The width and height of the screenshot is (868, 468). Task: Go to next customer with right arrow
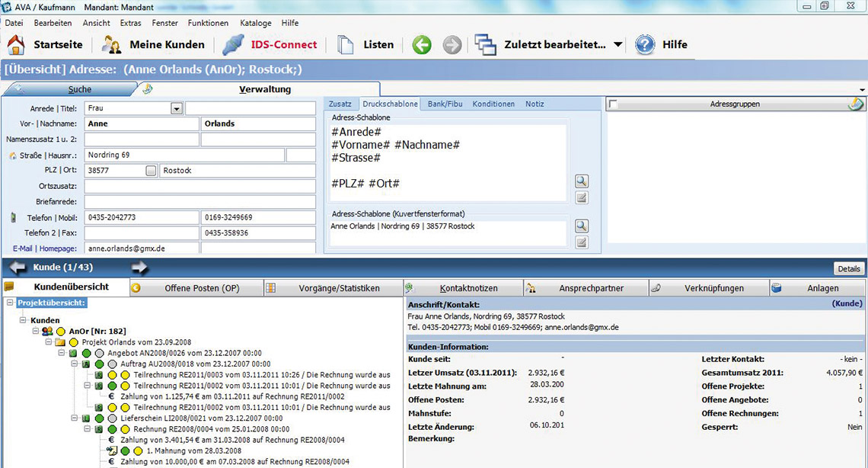[x=139, y=268]
